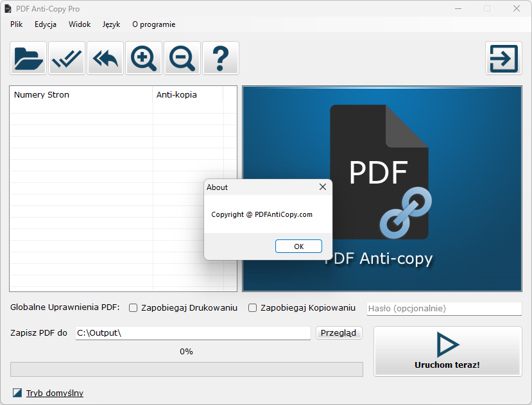Open the Edycja menu

[46, 24]
